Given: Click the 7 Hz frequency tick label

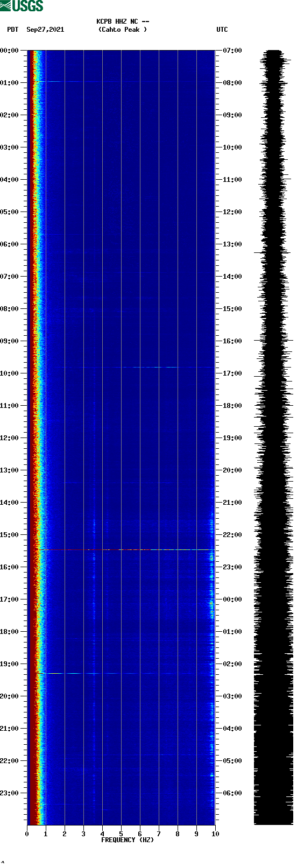Looking at the screenshot, I should point(159,834).
